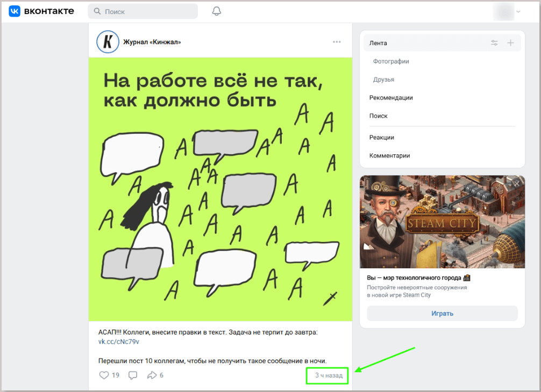Expand the profile account dropdown arrow
The height and width of the screenshot is (392, 541).
[x=518, y=12]
